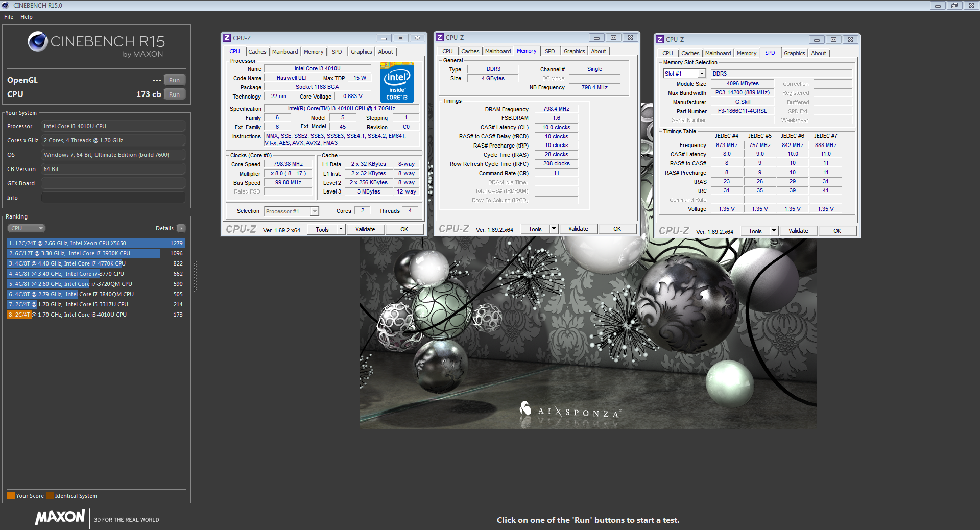This screenshot has width=980, height=530.
Task: Minimize the first CPU-Z window
Action: coord(384,38)
